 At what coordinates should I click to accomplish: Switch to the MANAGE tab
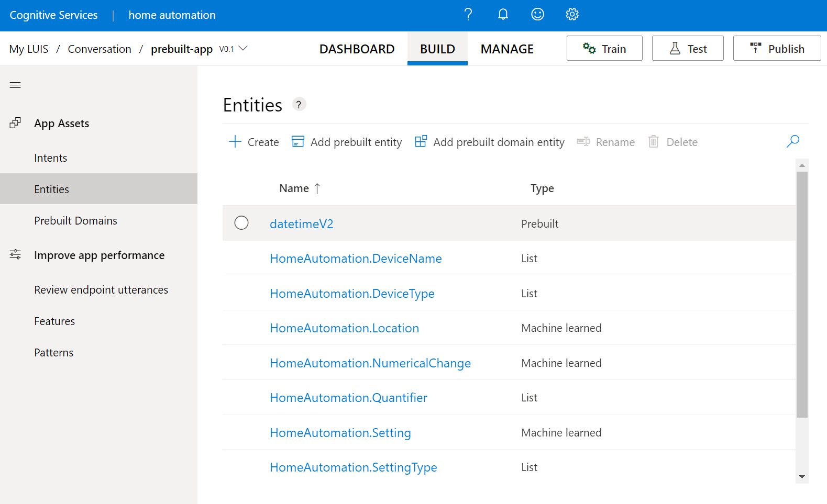[506, 49]
